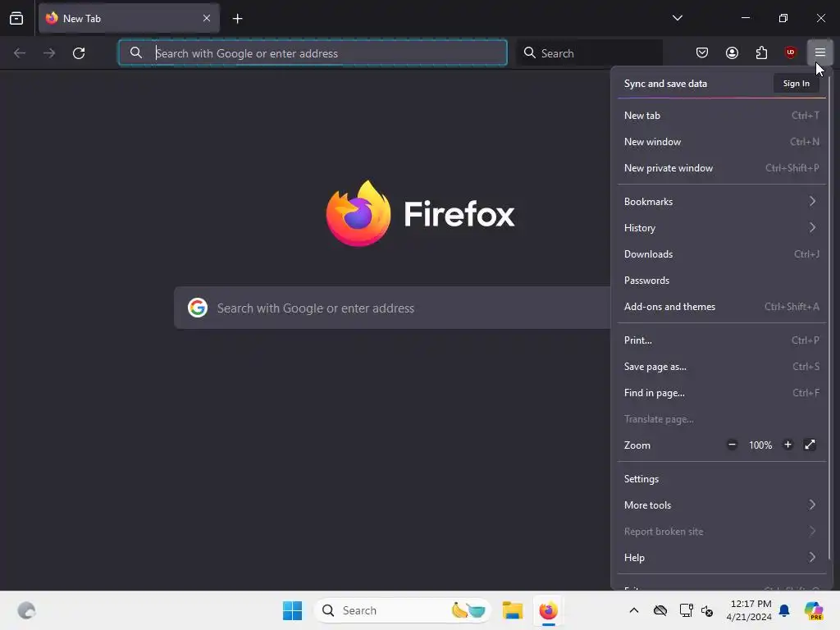The image size is (840, 630).
Task: Click the widgets icon on taskbar left
Action: coord(26,610)
